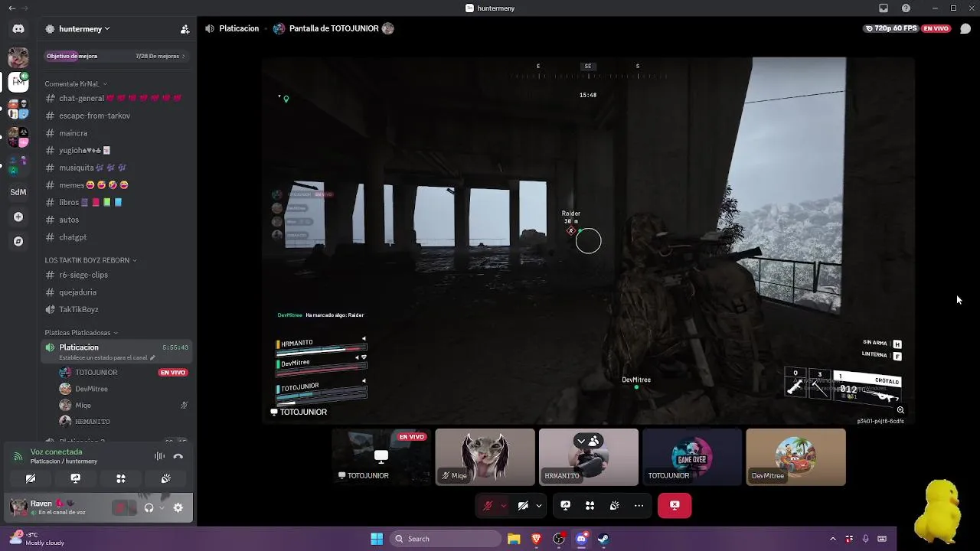980x551 pixels.
Task: Toggle camera in voice connected panel
Action: pos(31,478)
